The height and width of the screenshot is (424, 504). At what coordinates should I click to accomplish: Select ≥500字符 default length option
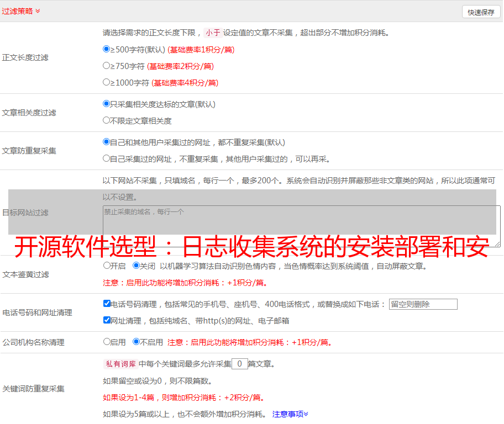click(107, 49)
